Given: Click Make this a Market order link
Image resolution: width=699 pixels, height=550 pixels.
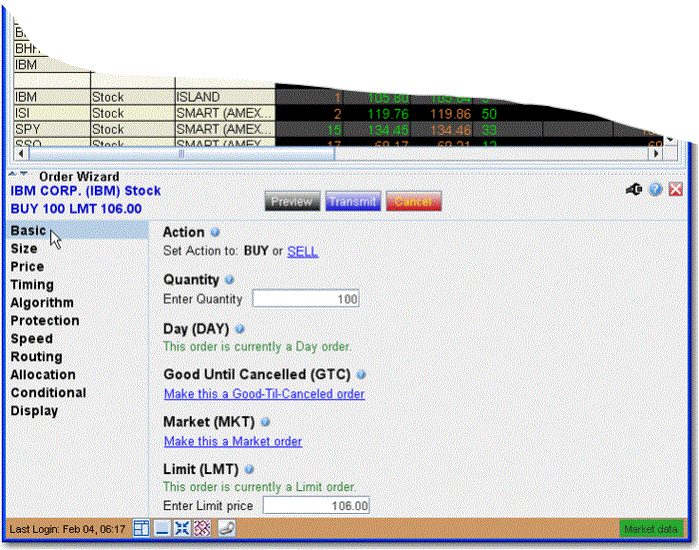Looking at the screenshot, I should [232, 441].
